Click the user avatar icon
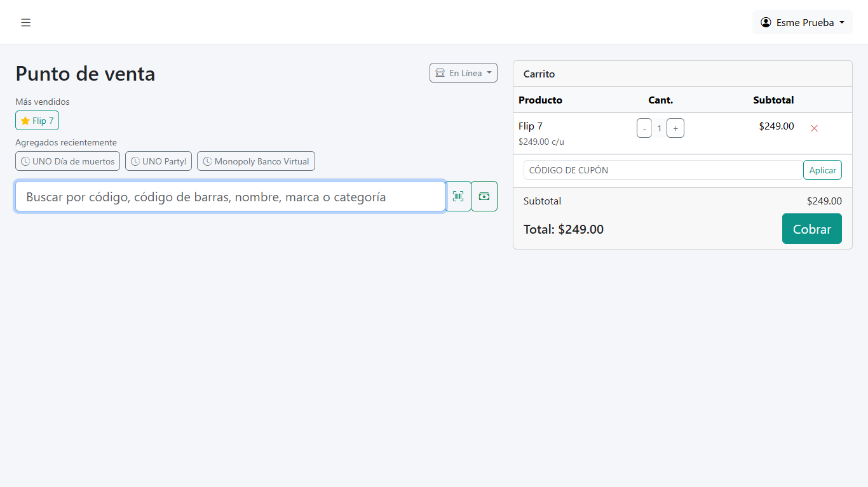Viewport: 868px width, 487px height. click(766, 22)
